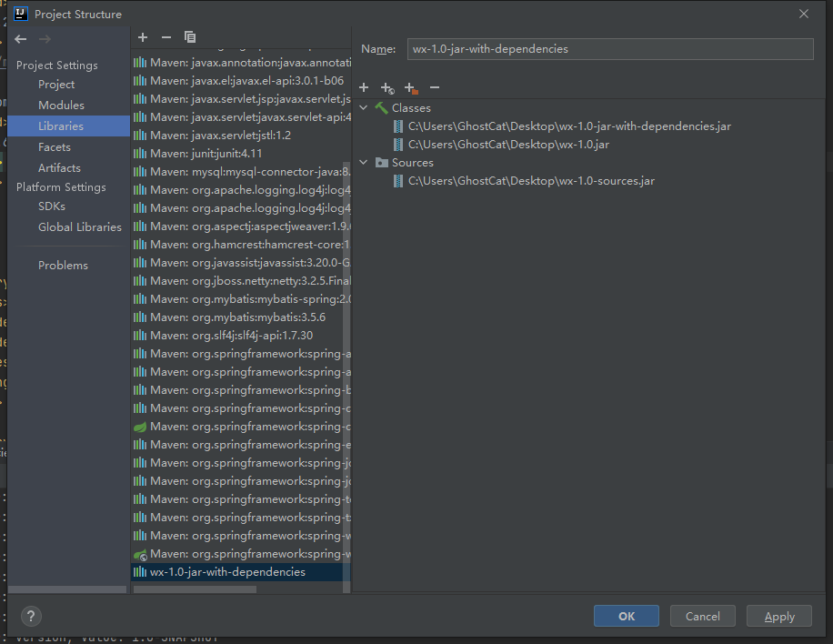
Task: Add a new project library with plus icon above library list
Action: [x=143, y=37]
